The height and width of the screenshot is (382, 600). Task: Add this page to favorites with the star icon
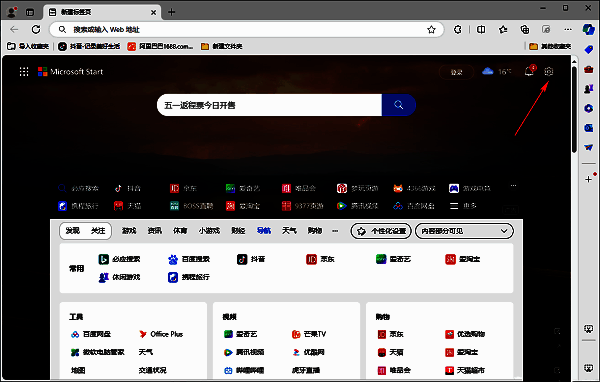[x=431, y=29]
